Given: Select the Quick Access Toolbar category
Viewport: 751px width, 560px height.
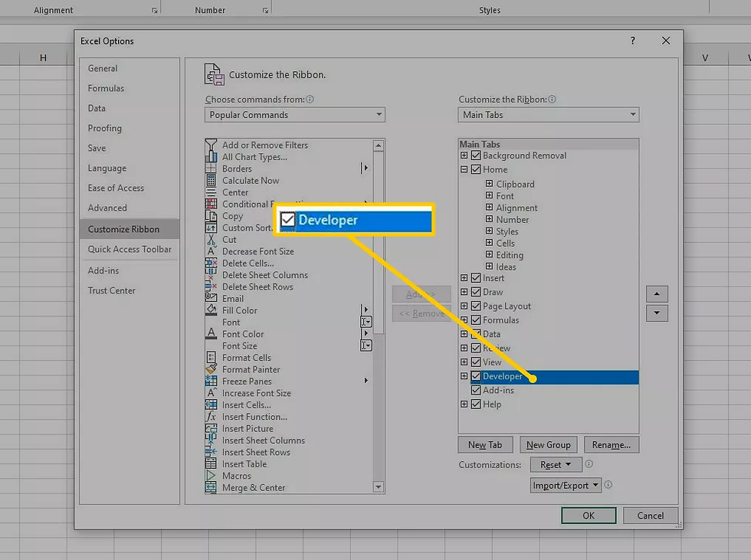Looking at the screenshot, I should (x=130, y=249).
